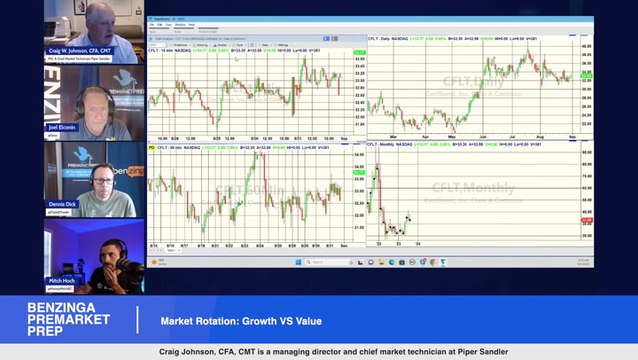Expand the Settings dropdown
This screenshot has width=638, height=360.
point(283,45)
